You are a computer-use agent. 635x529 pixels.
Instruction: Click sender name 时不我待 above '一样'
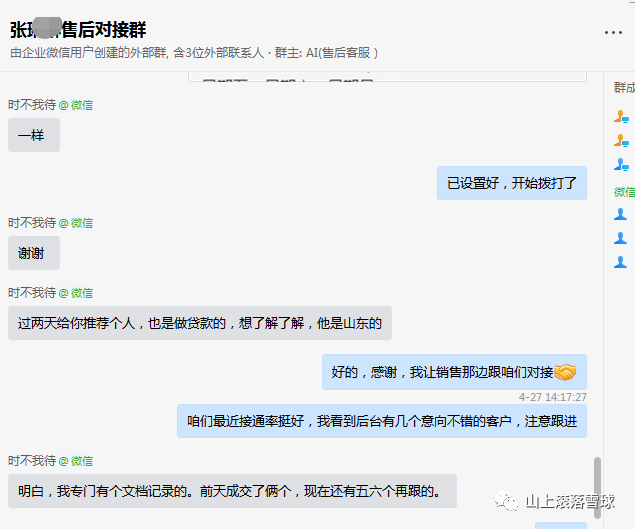click(x=32, y=105)
